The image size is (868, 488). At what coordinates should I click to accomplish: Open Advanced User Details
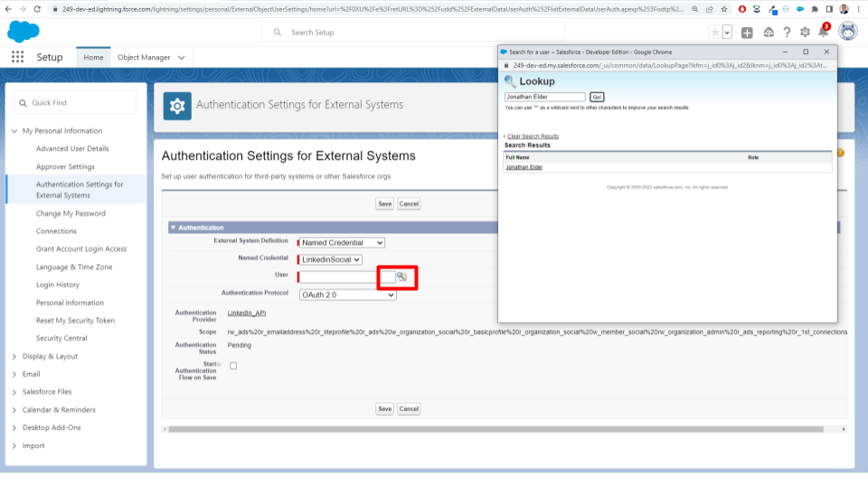(x=72, y=148)
